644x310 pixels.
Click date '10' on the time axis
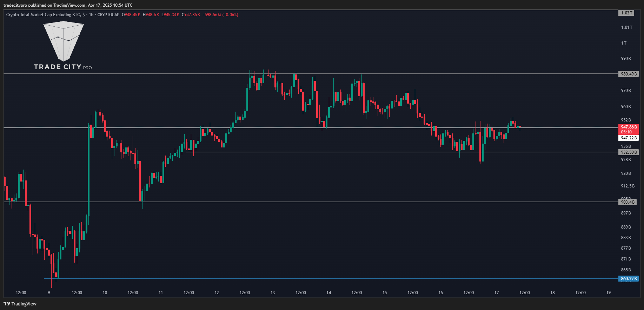coord(105,293)
